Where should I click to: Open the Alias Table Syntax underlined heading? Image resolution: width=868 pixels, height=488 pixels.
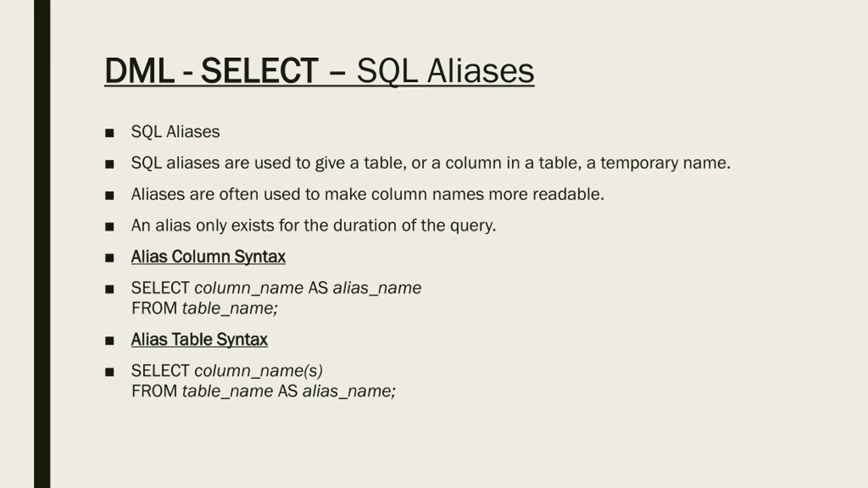coord(199,339)
